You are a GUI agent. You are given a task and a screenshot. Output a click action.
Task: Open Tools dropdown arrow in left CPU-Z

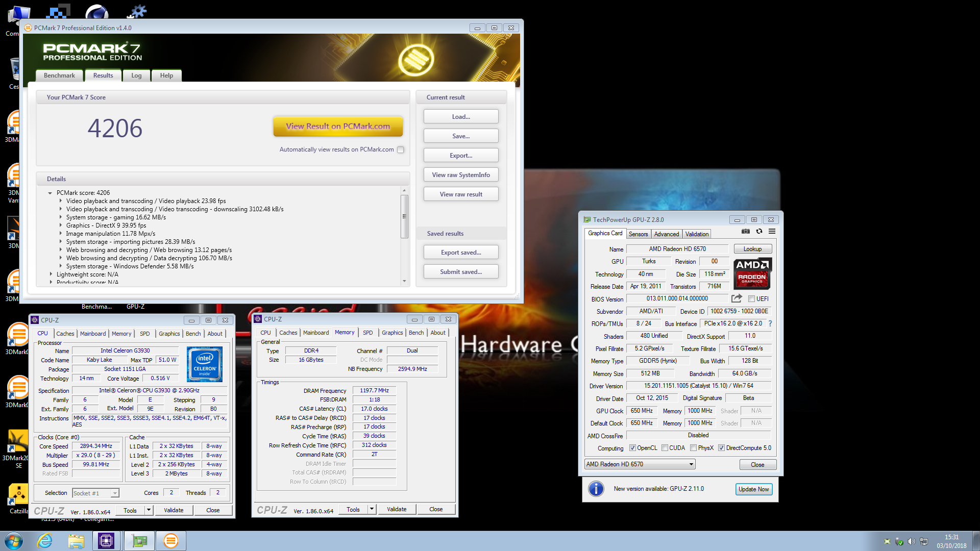click(149, 510)
